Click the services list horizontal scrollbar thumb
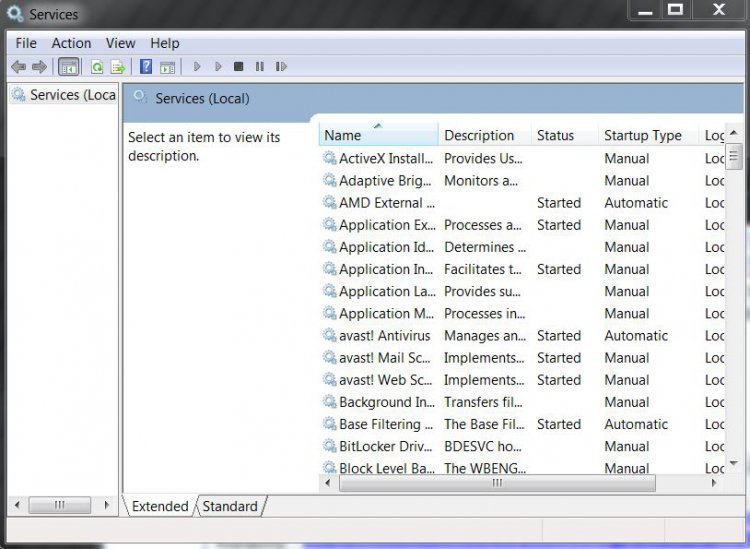This screenshot has width=750, height=549. 497,483
